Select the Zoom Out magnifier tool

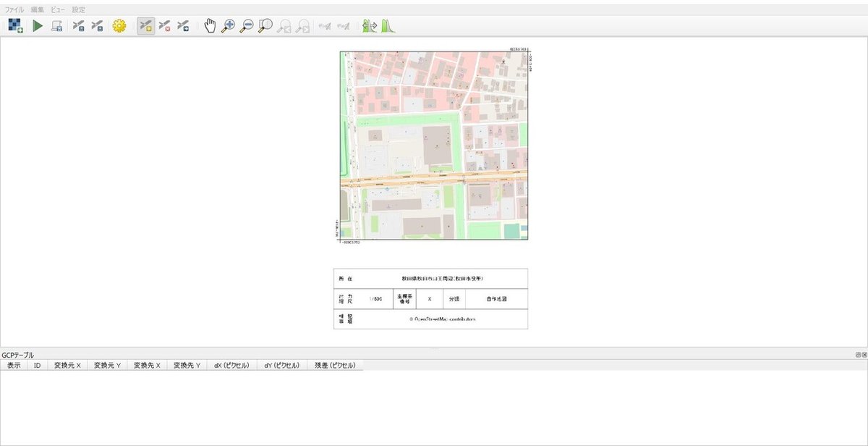247,26
